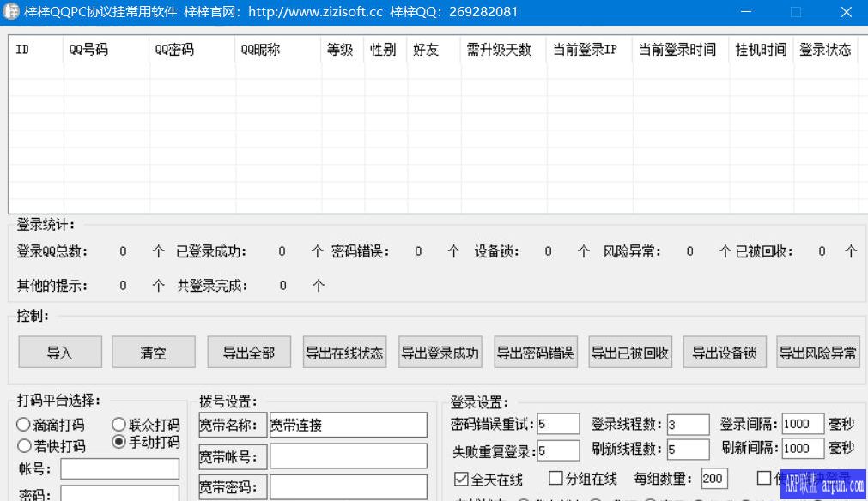Screen dimensions: 868x501
Task: Click the 宽带名称 input field
Action: coord(349,425)
